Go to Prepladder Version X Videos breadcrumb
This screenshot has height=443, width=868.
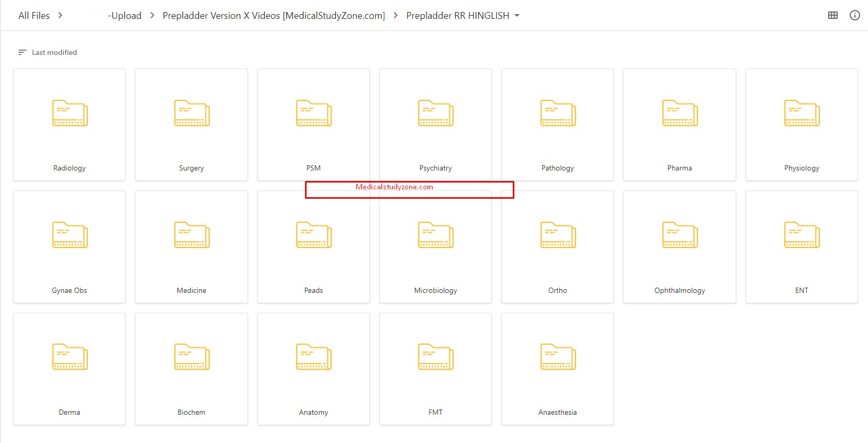click(274, 16)
